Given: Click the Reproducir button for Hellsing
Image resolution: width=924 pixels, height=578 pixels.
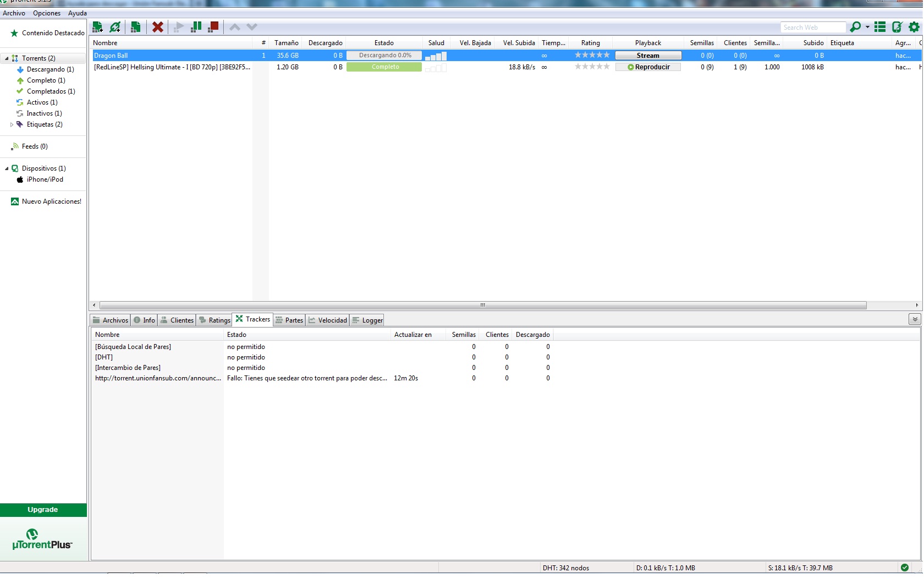Looking at the screenshot, I should 648,67.
